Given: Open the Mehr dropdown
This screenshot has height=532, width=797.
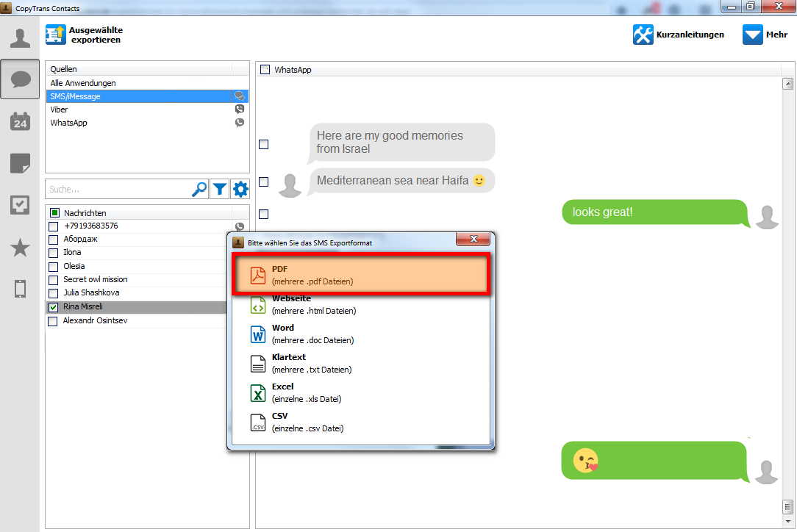Looking at the screenshot, I should (765, 35).
